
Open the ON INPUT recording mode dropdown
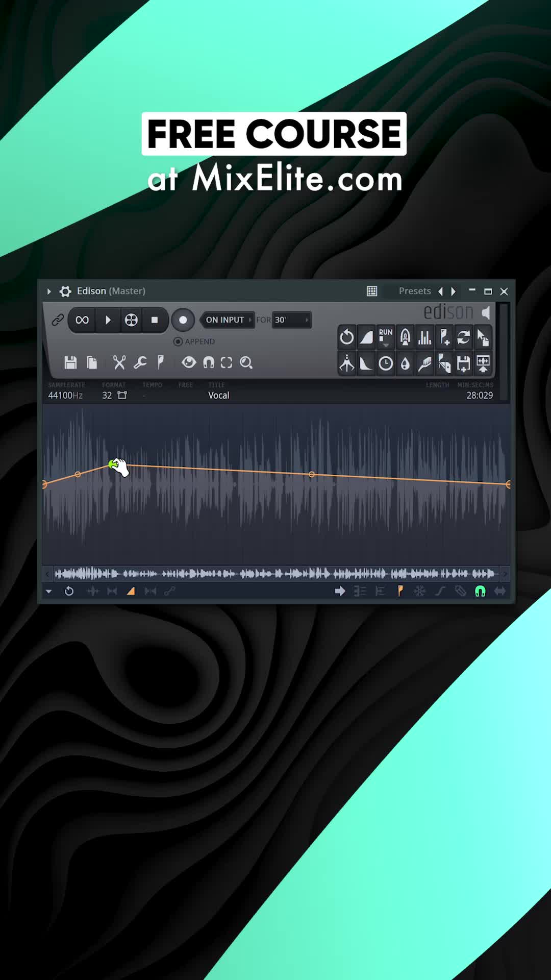coord(228,320)
